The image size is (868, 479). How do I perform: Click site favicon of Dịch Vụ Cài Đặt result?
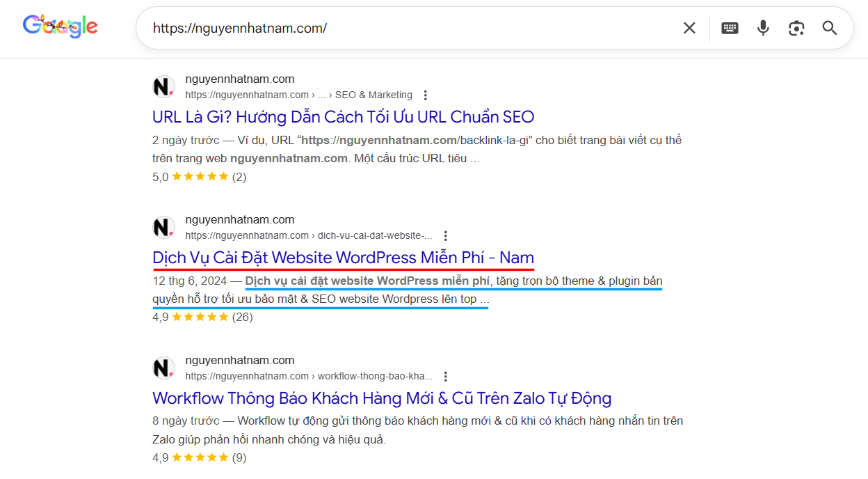163,228
